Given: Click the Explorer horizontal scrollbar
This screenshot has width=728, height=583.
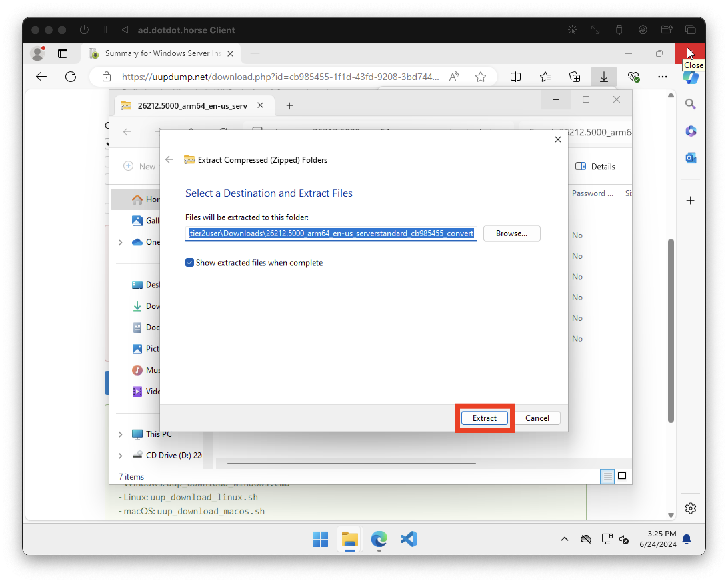Looking at the screenshot, I should [x=351, y=464].
